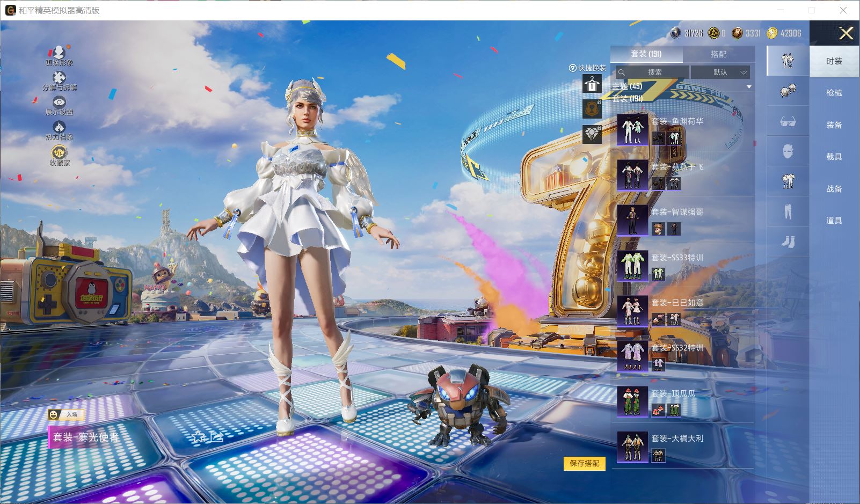
Task: Select the headwear category icon
Action: (x=788, y=91)
